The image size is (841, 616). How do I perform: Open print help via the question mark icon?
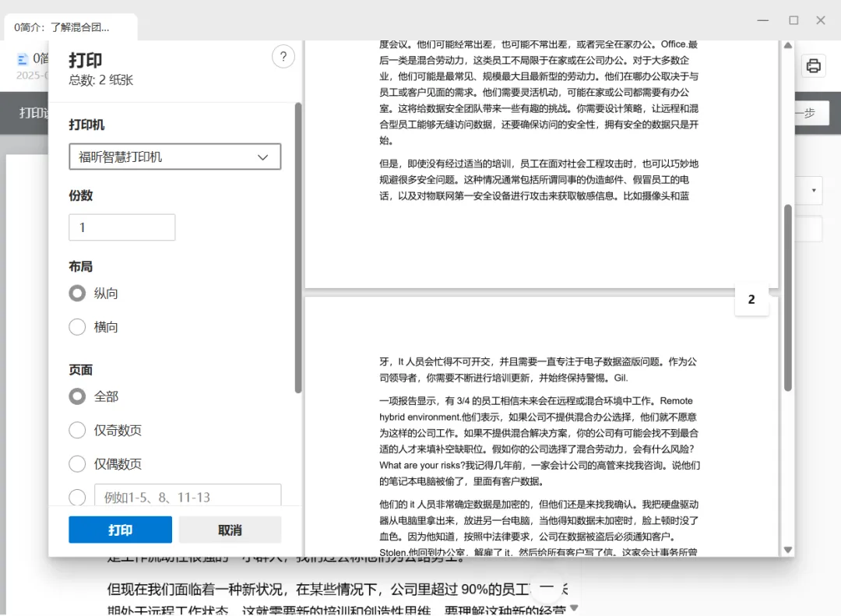click(x=283, y=56)
